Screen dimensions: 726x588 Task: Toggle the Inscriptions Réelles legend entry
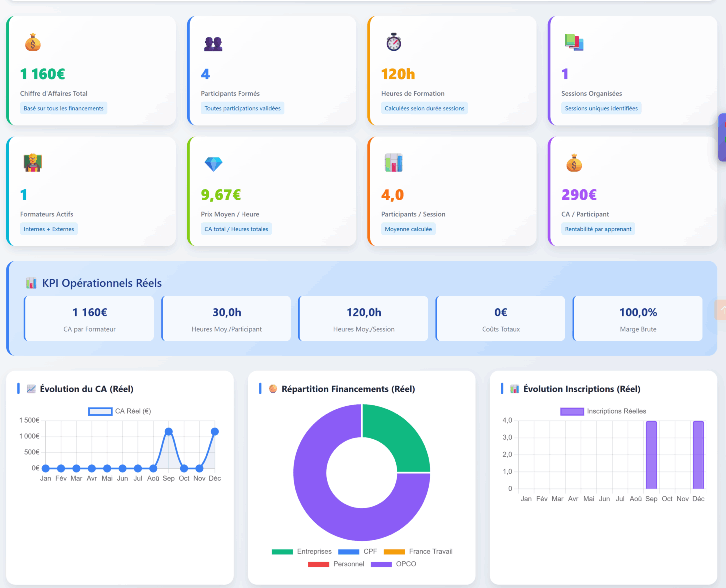point(604,411)
